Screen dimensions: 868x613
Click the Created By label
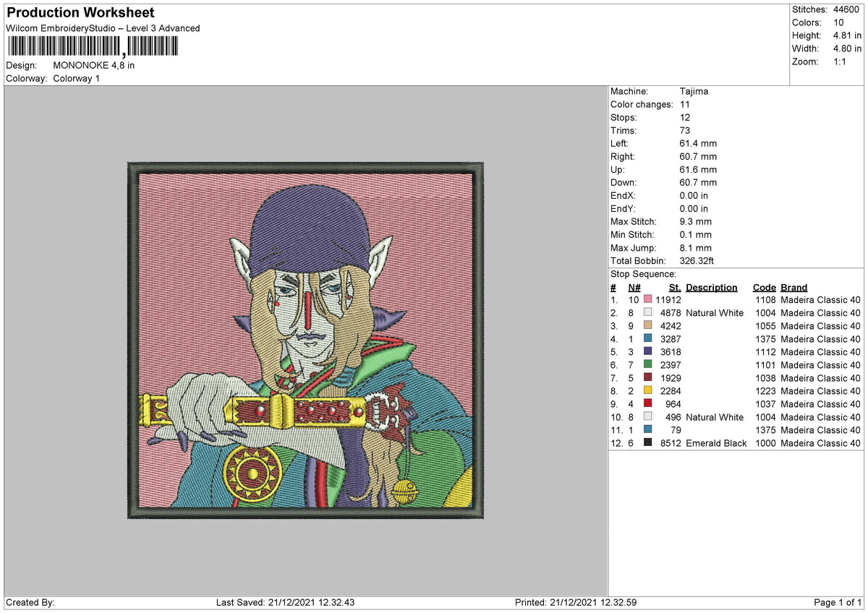coord(30,602)
